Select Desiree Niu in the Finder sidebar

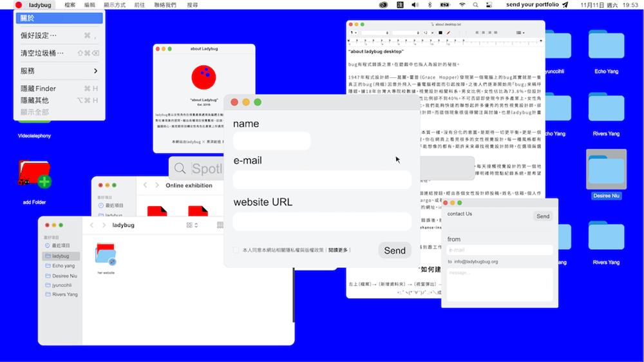point(61,276)
